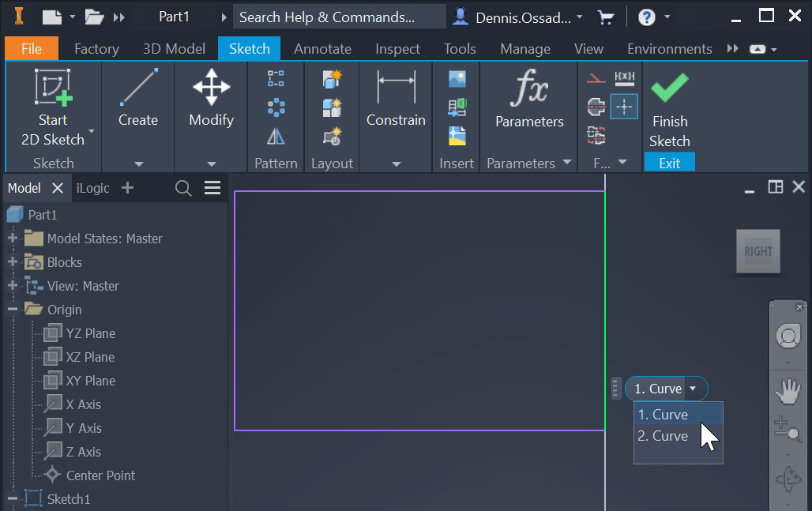The image size is (812, 511).
Task: Select the Zoom tool in navigation bar
Action: pyautogui.click(x=788, y=430)
